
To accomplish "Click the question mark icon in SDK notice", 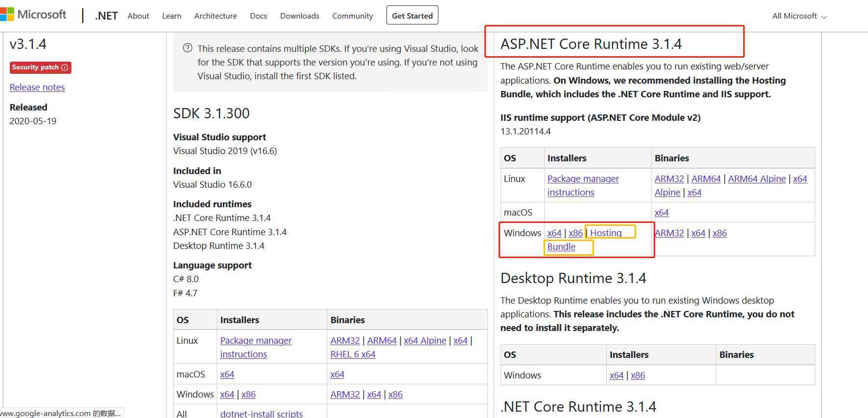I will point(187,48).
